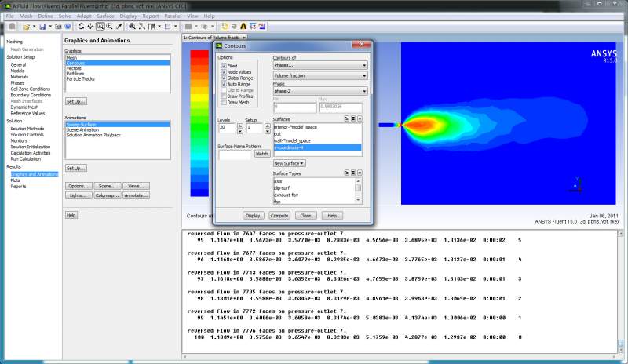Uncheck the Filled option checkbox
The image size is (628, 364).
coord(224,66)
